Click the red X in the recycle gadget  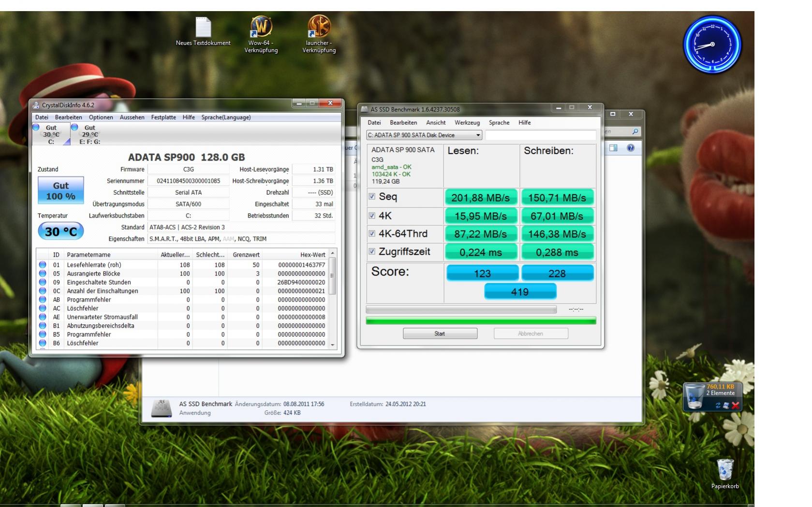coord(735,406)
